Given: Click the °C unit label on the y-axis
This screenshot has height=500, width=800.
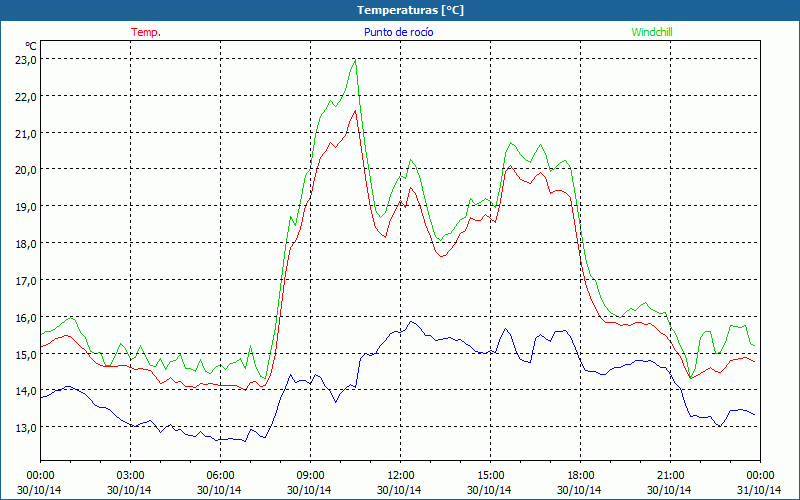Looking at the screenshot, I should [31, 46].
